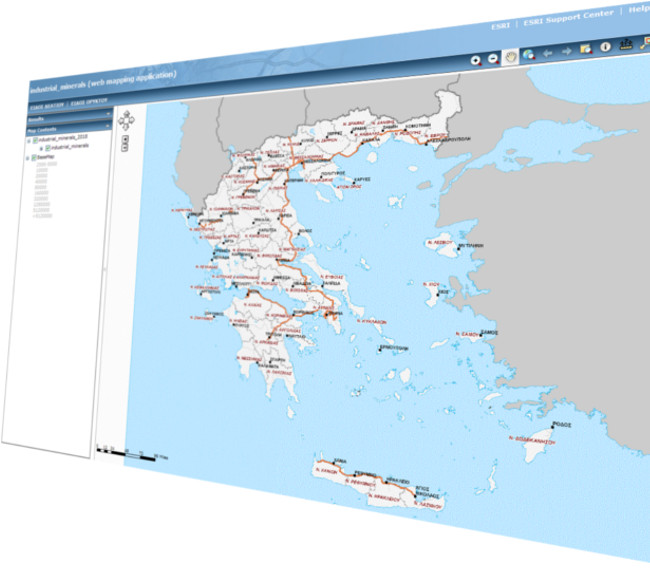Image resolution: width=650 pixels, height=568 pixels.
Task: Click the Full Extent globe icon
Action: 528,55
